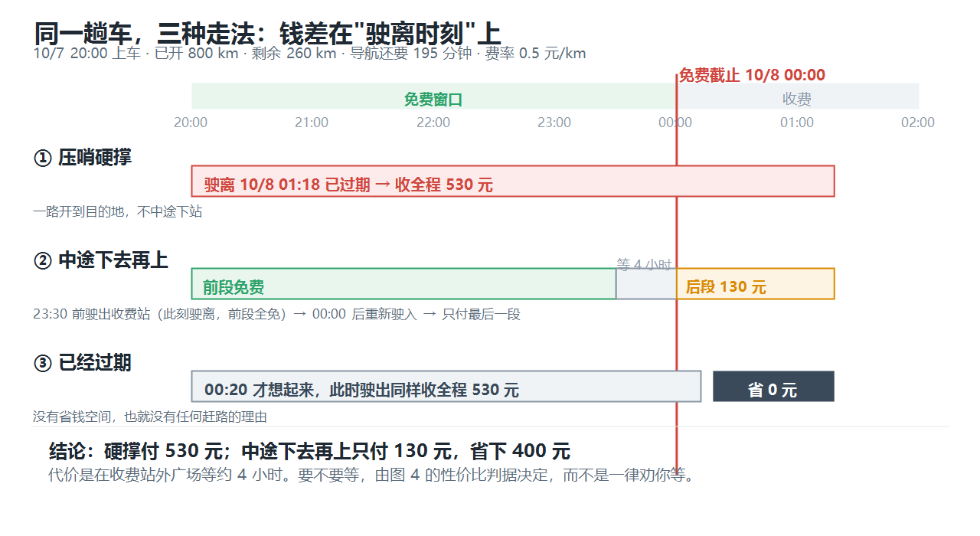This screenshot has height=536, width=980.
Task: Click the 23:00 time axis tick
Action: (x=554, y=123)
